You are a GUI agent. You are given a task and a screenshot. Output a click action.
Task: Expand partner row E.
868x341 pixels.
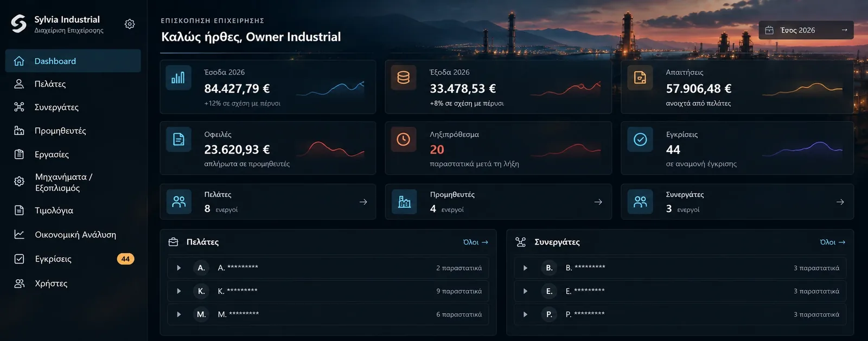click(525, 291)
